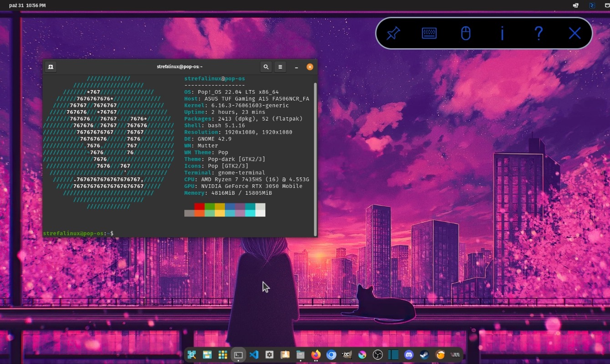Open a new terminal tab
This screenshot has width=610, height=364.
click(x=51, y=67)
